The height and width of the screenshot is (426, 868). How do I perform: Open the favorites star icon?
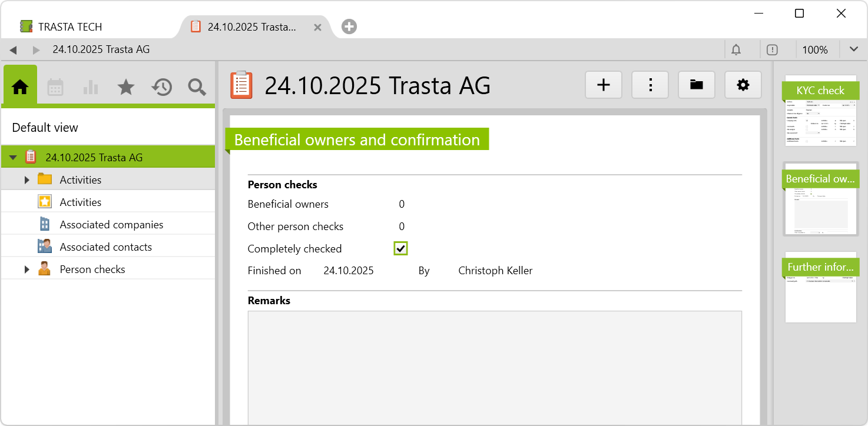click(126, 87)
